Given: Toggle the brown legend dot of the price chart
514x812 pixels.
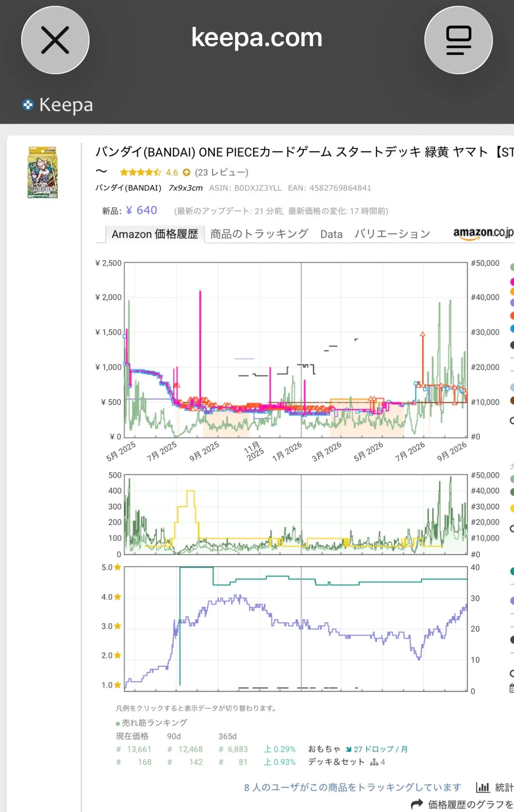Looking at the screenshot, I should click(512, 401).
